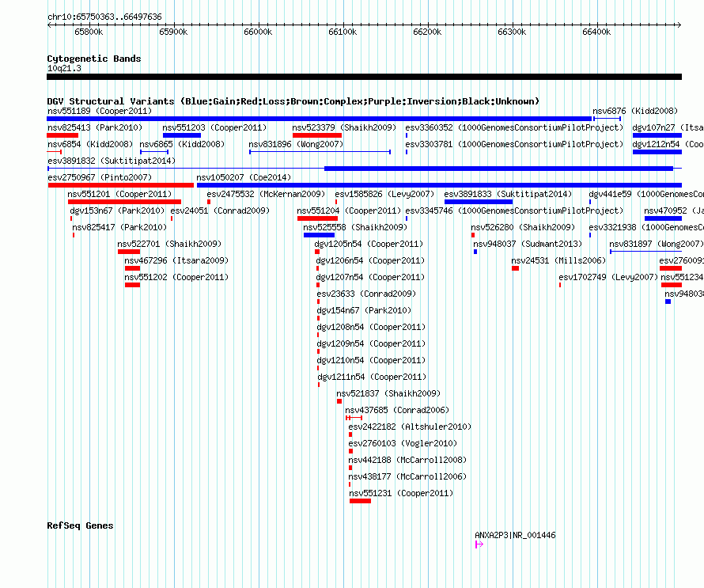This screenshot has width=704, height=588.
Task: Click nsv523379 (Shaikh2009) loss variant label
Action: coord(344,127)
